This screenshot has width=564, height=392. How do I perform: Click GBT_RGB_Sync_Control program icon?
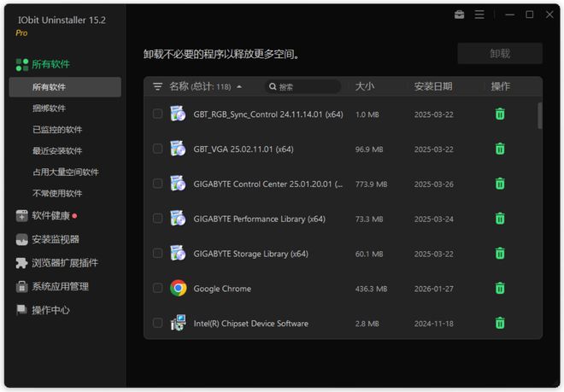(x=178, y=114)
